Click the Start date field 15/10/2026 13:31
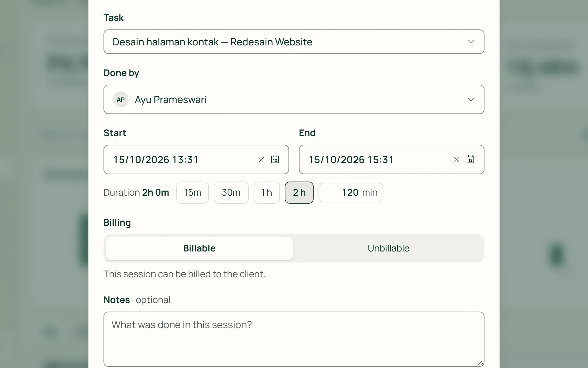This screenshot has height=368, width=588. (x=196, y=159)
